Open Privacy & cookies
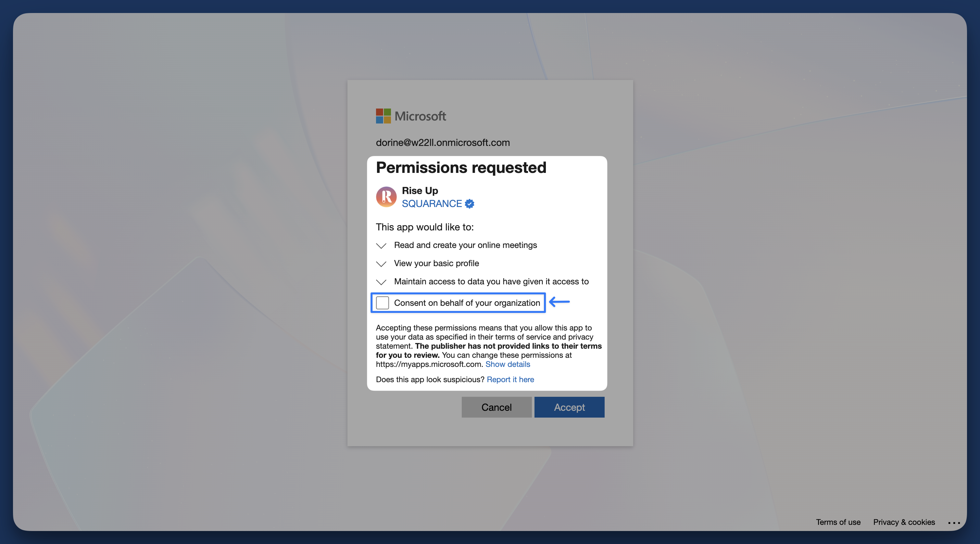Screen dimensions: 980x544 [904, 522]
